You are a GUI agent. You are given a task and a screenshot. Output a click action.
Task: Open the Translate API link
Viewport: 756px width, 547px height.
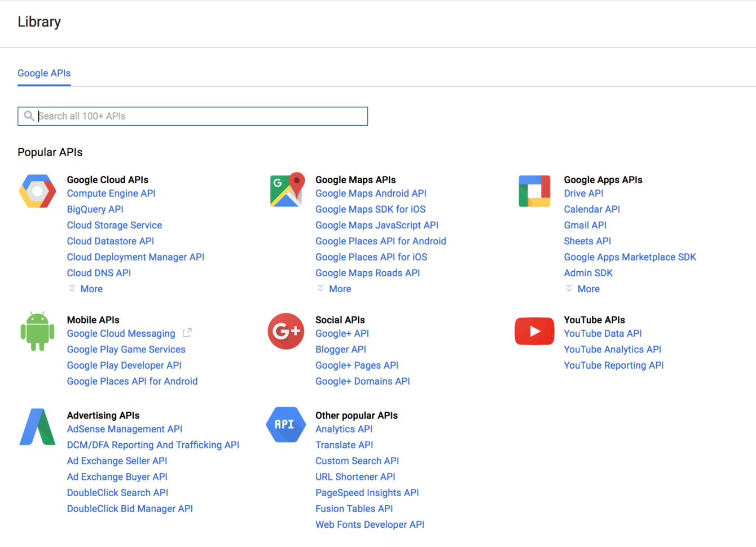pyautogui.click(x=344, y=444)
